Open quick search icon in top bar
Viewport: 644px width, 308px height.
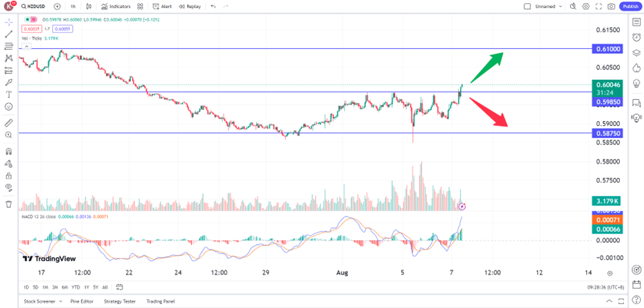[x=573, y=7]
